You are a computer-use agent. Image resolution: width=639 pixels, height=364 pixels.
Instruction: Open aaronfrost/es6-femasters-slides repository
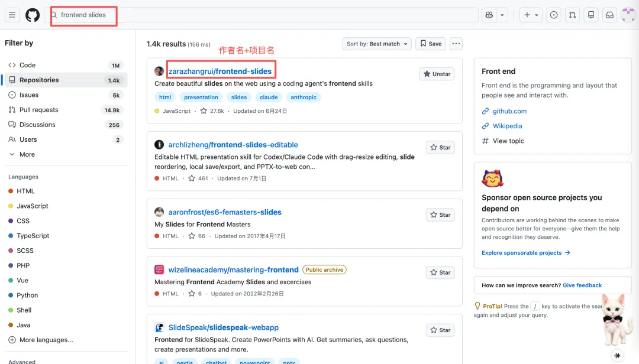[x=225, y=212]
